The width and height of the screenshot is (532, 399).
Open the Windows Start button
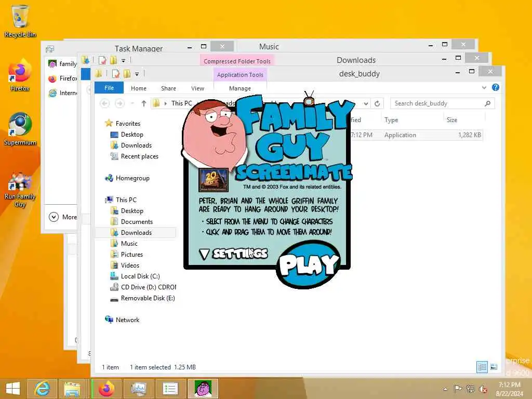tap(13, 389)
